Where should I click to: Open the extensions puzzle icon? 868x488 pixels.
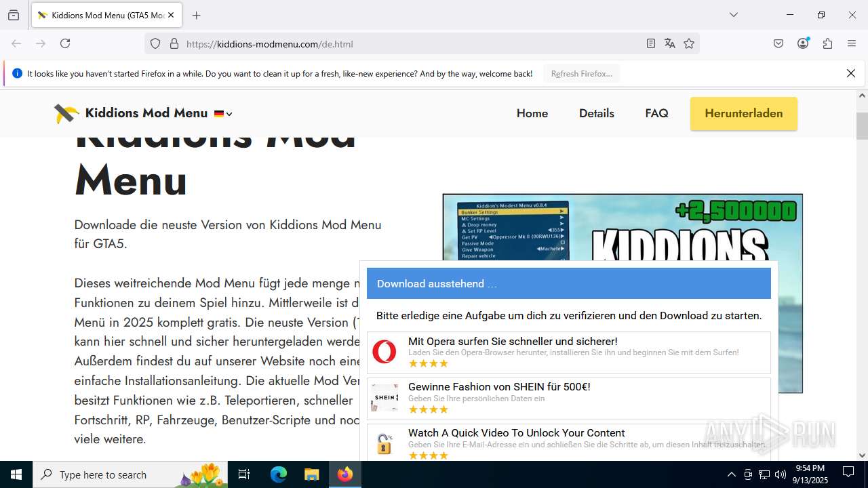(827, 43)
